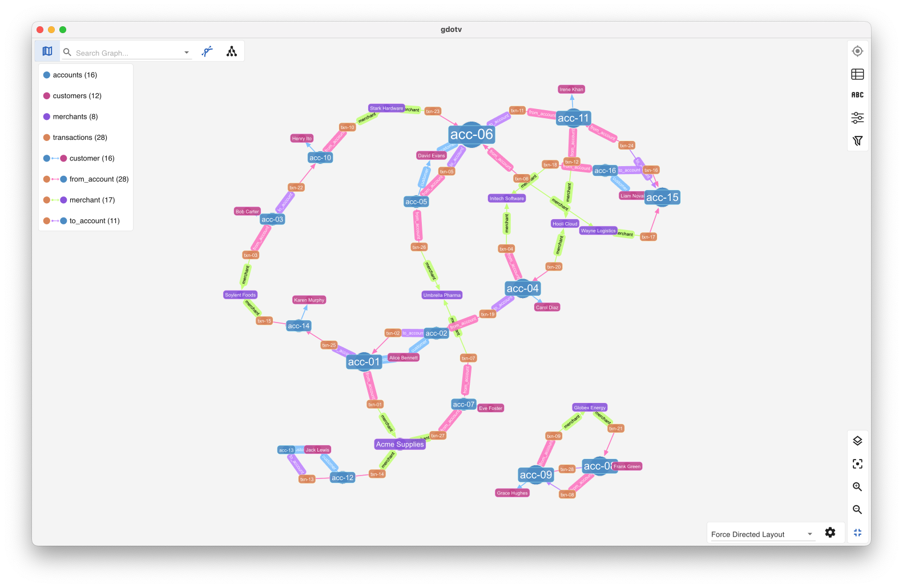Screen dimensions: 903x588
Task: Select the Initech Software merchant node
Action: tap(507, 199)
